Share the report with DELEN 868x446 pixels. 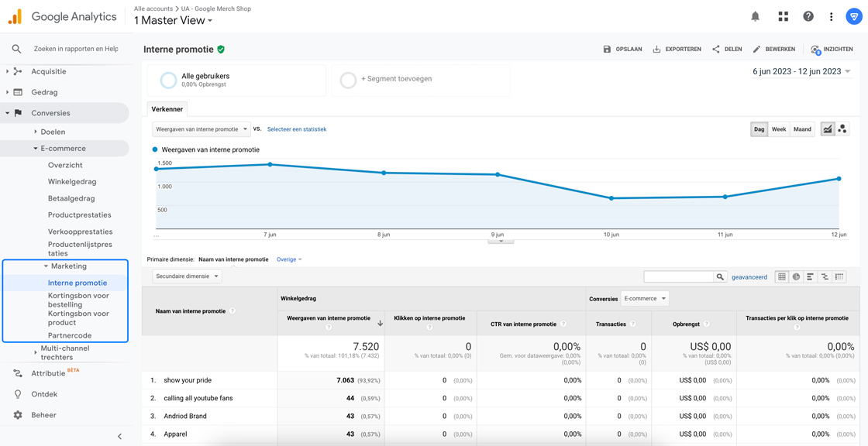click(727, 50)
